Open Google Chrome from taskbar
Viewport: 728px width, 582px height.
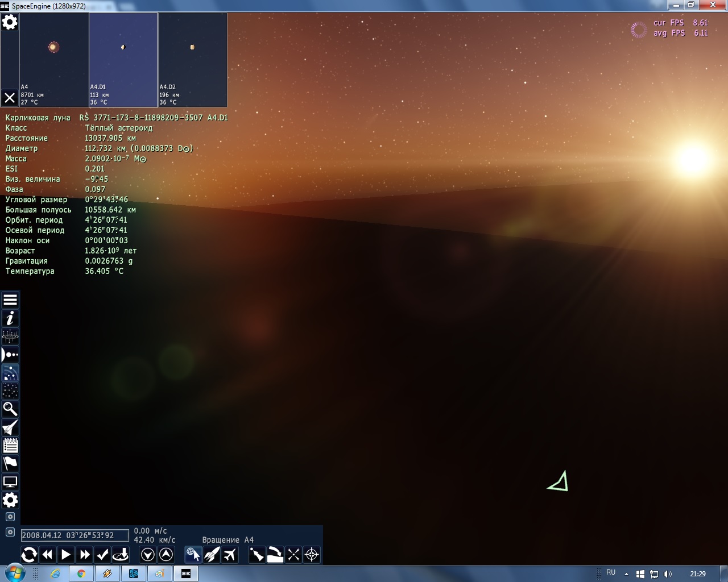(x=81, y=573)
